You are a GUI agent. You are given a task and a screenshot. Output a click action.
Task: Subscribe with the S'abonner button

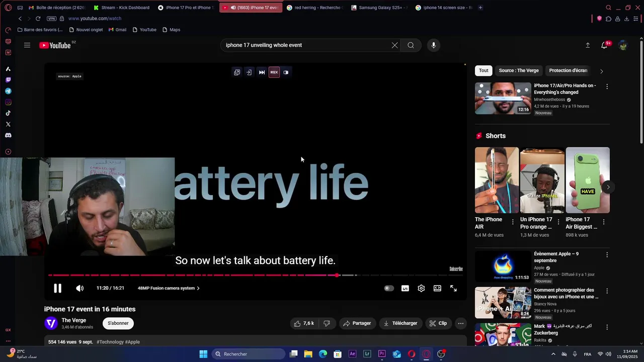coord(118,323)
